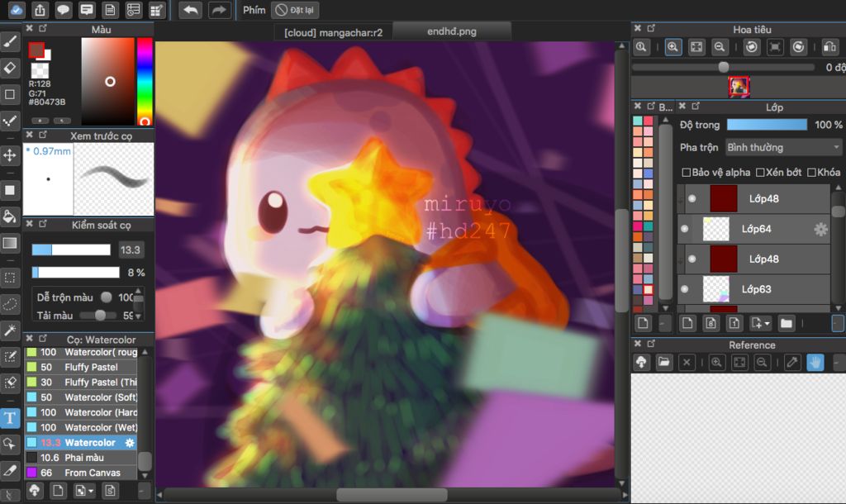Image resolution: width=846 pixels, height=504 pixels.
Task: Toggle visibility of Lớp64 layer
Action: coord(685,229)
